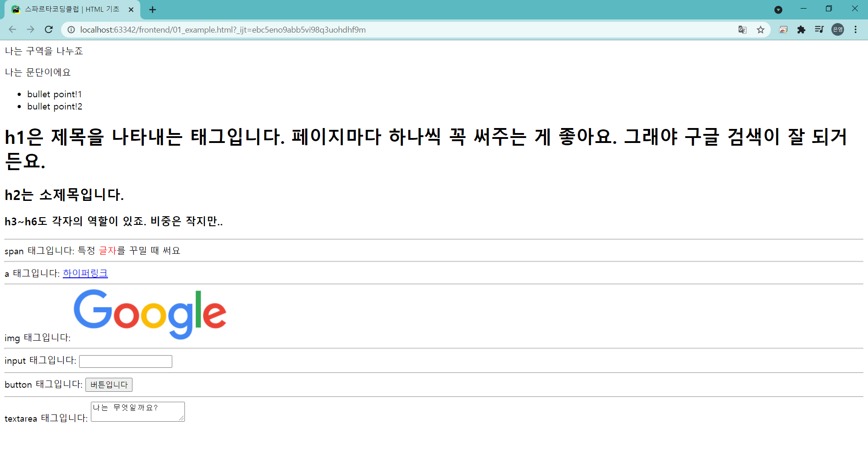Click the span 태그입니다 label text

click(x=39, y=251)
